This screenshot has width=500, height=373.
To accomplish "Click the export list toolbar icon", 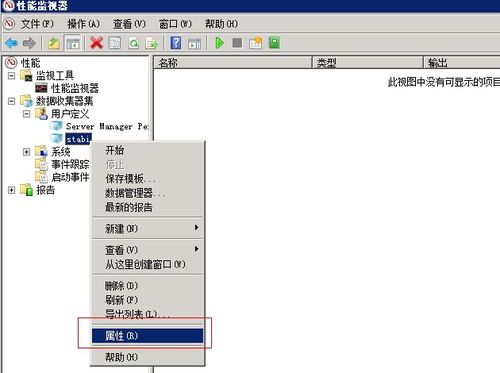I will pyautogui.click(x=152, y=43).
